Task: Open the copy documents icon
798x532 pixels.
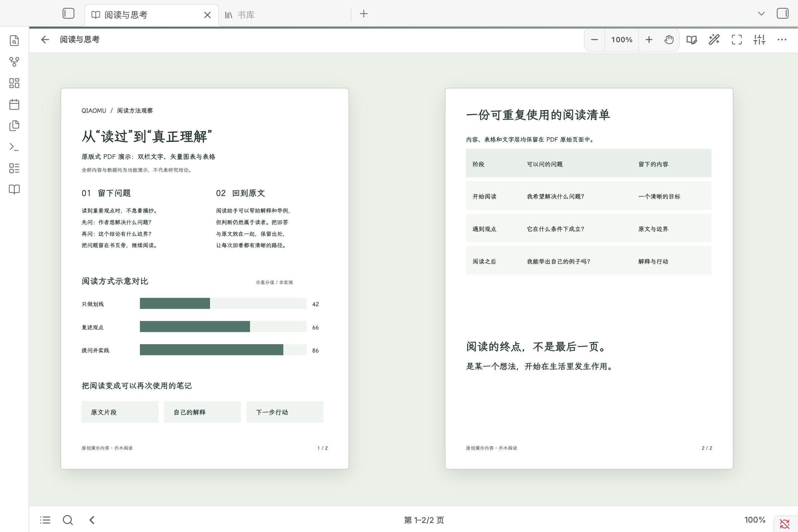Action: coord(14,126)
